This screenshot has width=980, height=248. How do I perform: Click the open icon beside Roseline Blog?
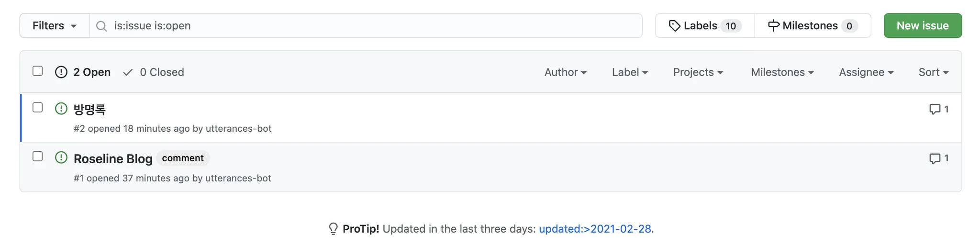point(61,158)
